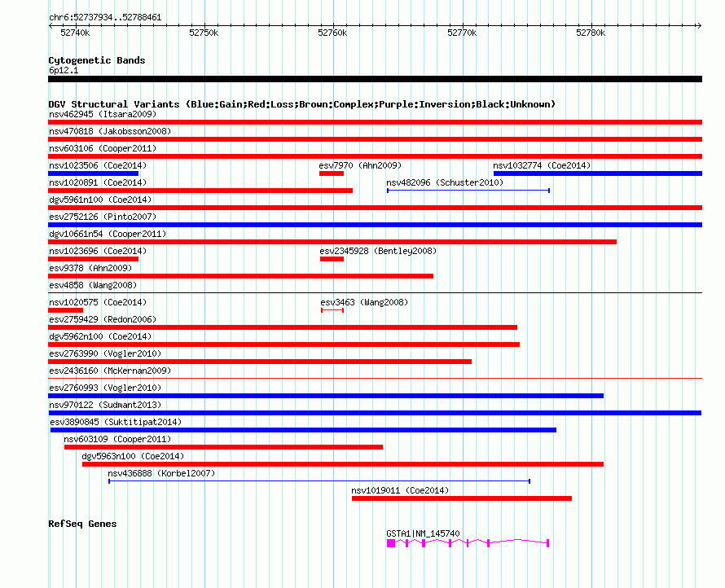Click the esv2436160 (McKernan2009) label

point(110,371)
